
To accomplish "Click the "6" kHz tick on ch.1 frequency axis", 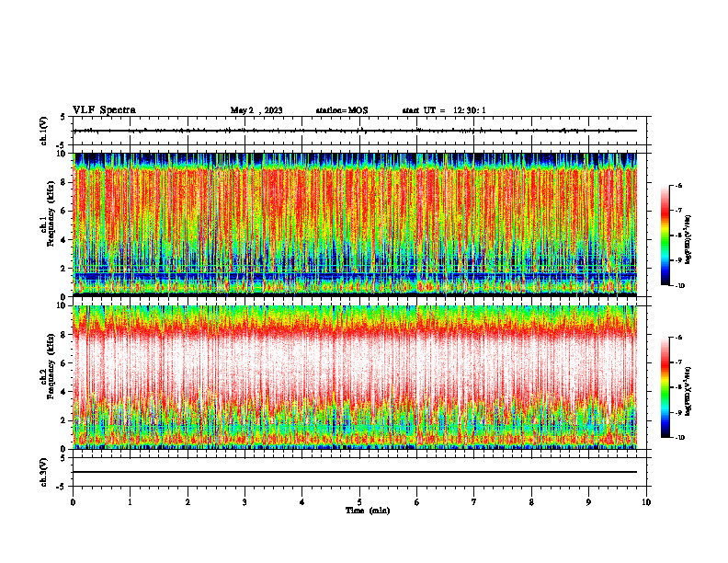I will [x=64, y=211].
